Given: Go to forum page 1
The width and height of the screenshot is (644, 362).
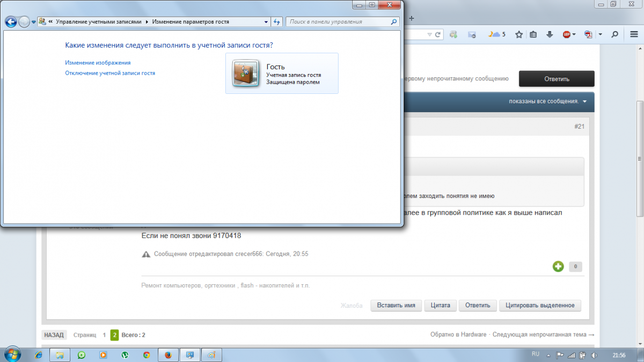Looking at the screenshot, I should coord(104,335).
